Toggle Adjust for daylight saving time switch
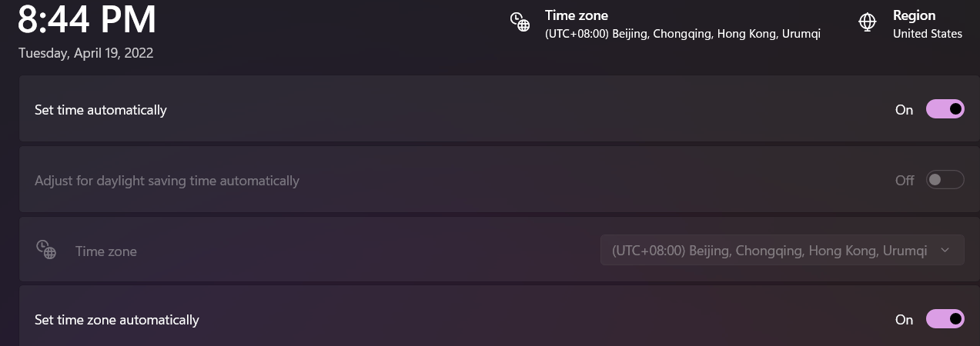980x346 pixels. tap(945, 180)
